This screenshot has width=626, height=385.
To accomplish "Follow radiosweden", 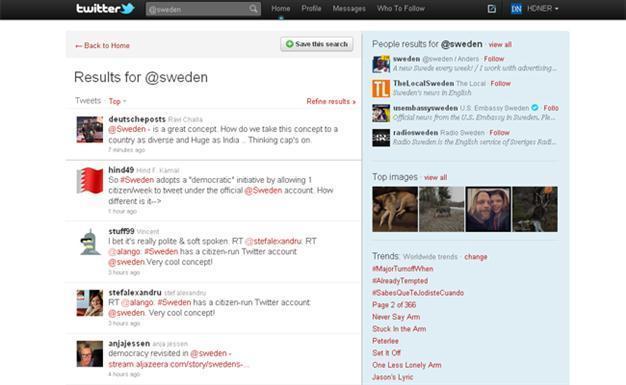I will click(x=499, y=133).
